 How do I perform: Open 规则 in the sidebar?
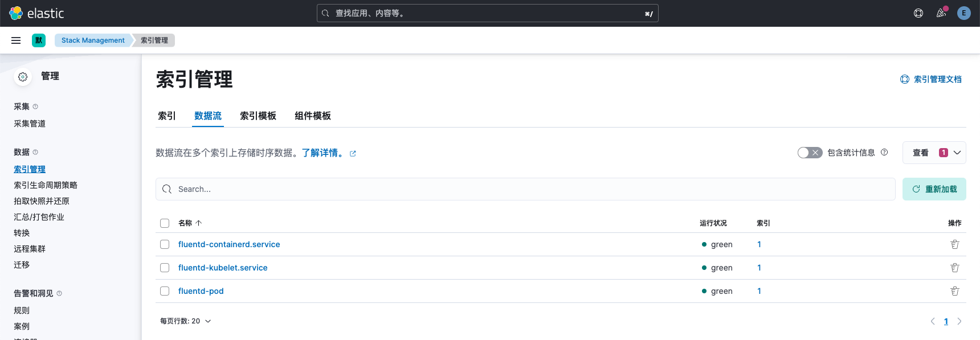22,310
